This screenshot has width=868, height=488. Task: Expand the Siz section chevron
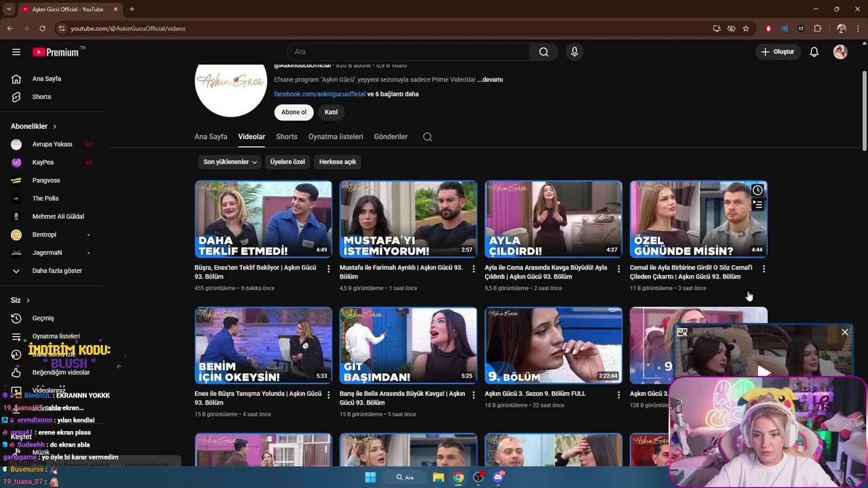coord(28,300)
